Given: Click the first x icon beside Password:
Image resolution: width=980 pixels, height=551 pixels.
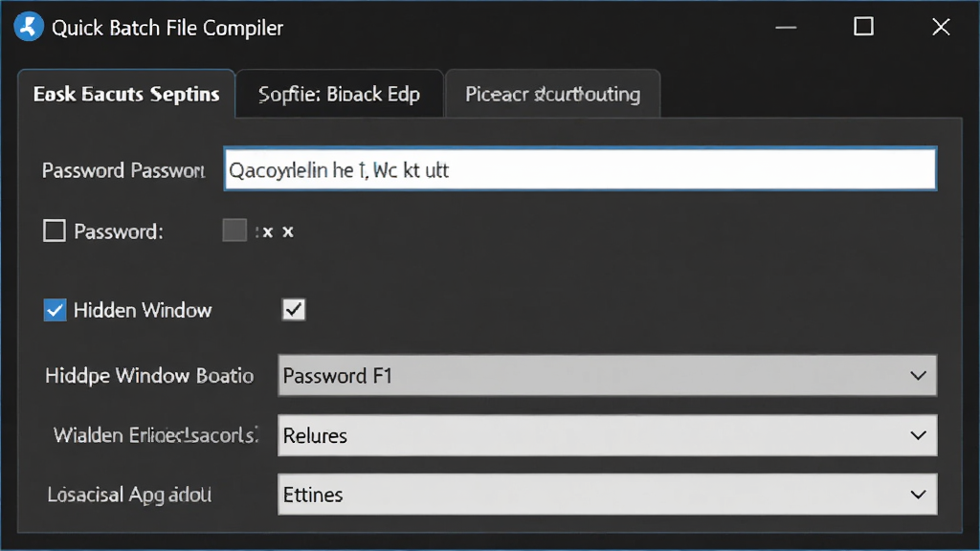Looking at the screenshot, I should coord(268,232).
